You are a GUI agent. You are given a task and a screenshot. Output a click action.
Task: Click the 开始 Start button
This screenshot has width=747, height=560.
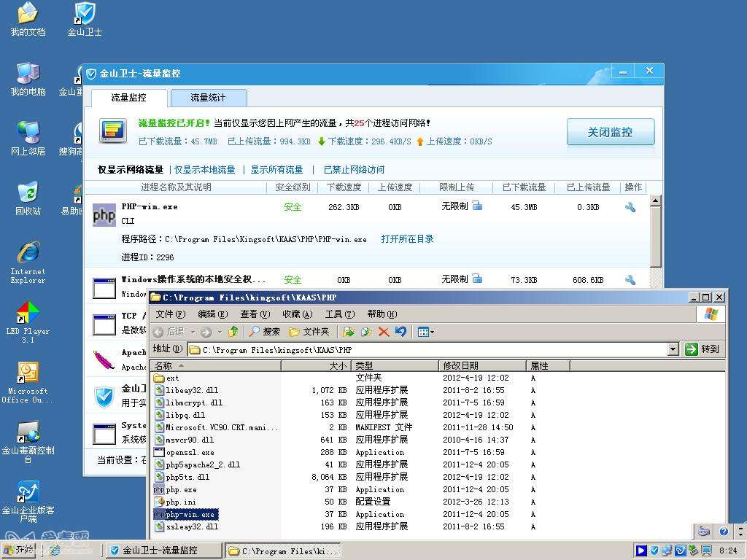click(x=19, y=550)
